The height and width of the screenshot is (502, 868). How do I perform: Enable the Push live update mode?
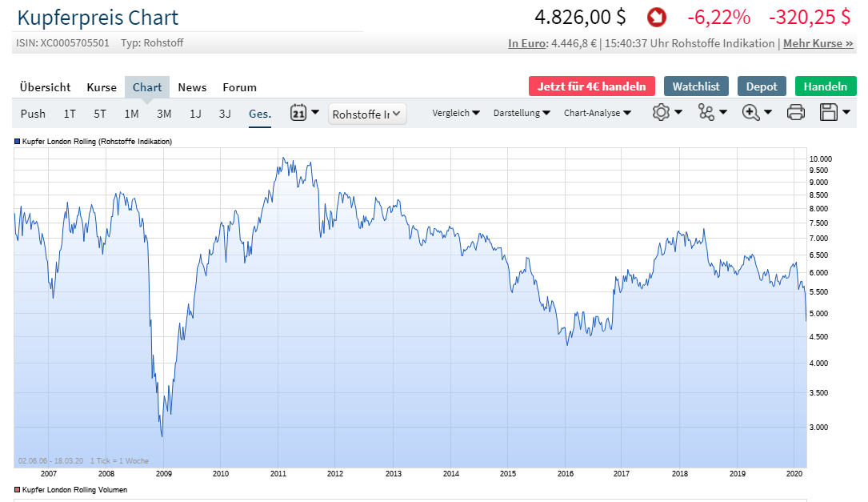click(33, 114)
